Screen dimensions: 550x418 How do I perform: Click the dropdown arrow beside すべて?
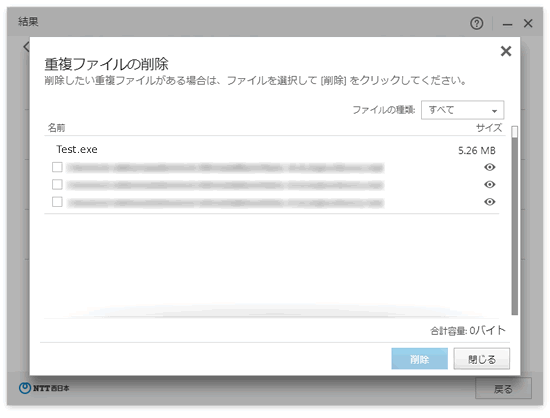click(494, 111)
